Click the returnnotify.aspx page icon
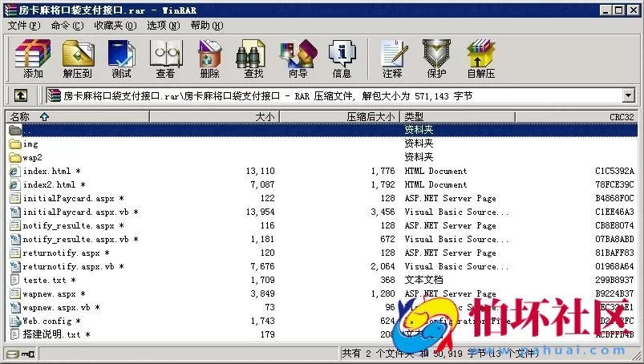The height and width of the screenshot is (364, 644). coord(14,253)
